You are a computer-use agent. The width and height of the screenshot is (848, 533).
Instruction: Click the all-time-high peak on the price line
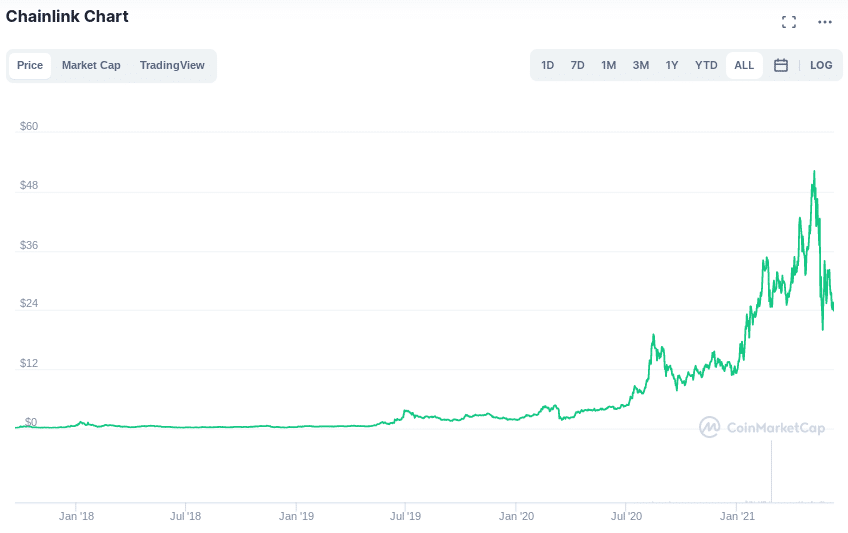tap(814, 172)
